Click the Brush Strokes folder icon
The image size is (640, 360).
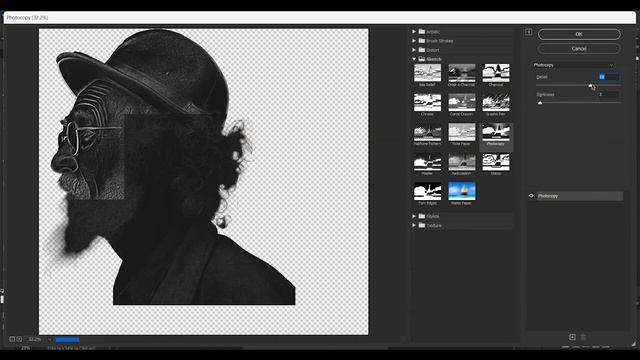point(422,41)
